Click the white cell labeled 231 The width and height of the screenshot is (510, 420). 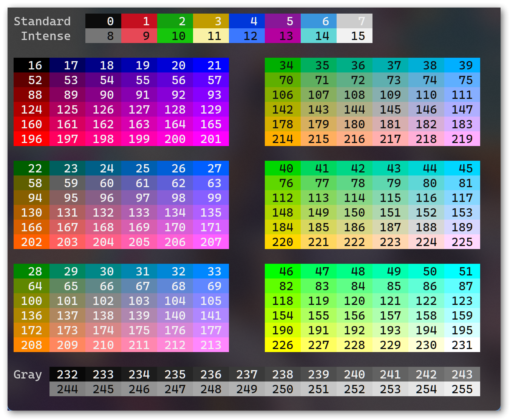462,345
